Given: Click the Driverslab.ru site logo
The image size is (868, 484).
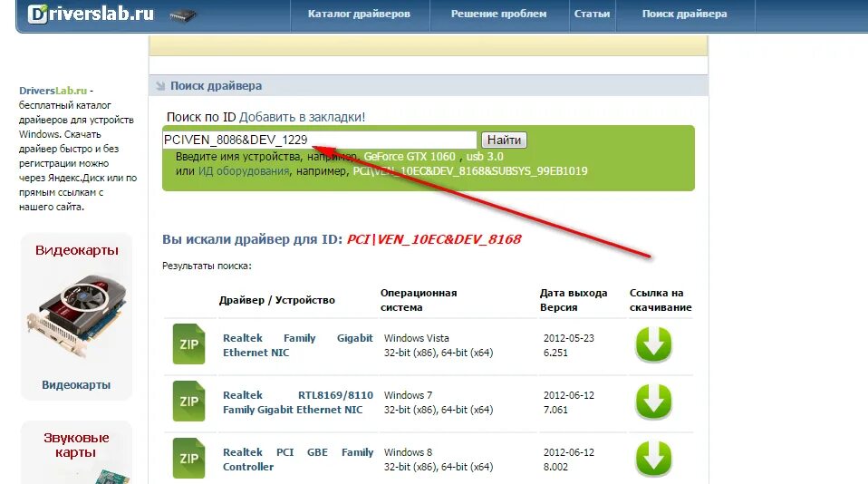Looking at the screenshot, I should click(x=92, y=14).
